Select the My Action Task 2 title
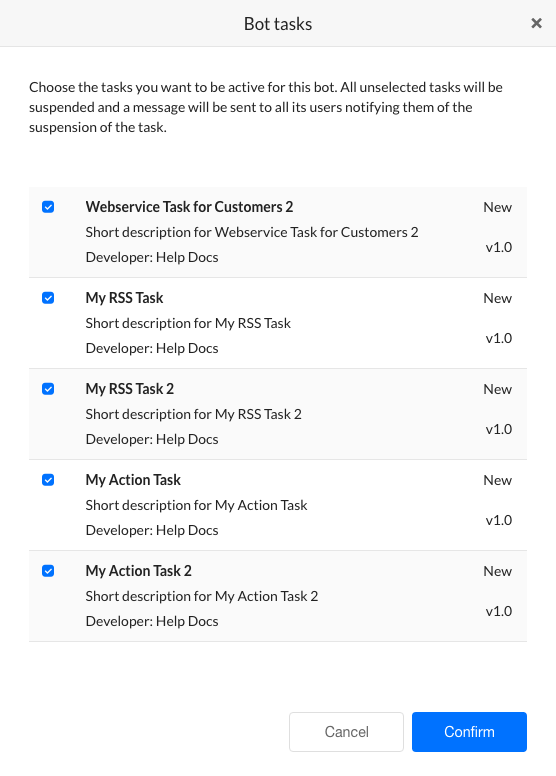556x776 pixels. pos(139,571)
